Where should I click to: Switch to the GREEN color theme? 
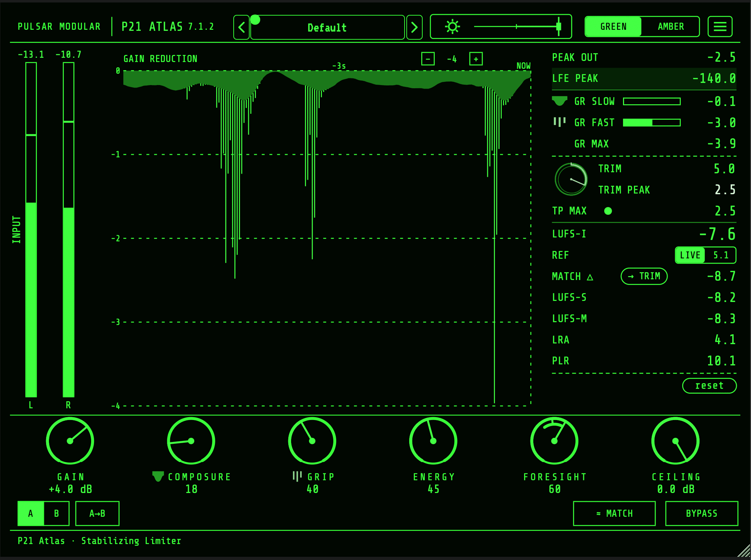point(613,27)
